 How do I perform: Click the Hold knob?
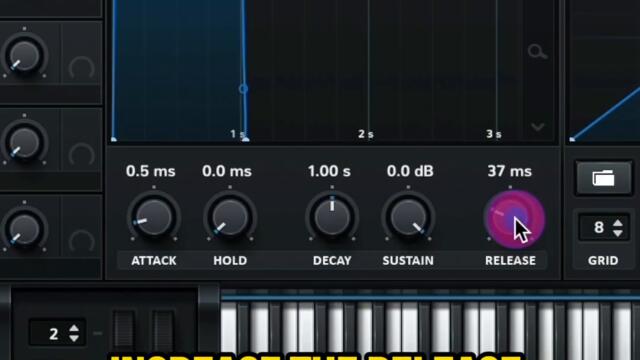pyautogui.click(x=230, y=218)
